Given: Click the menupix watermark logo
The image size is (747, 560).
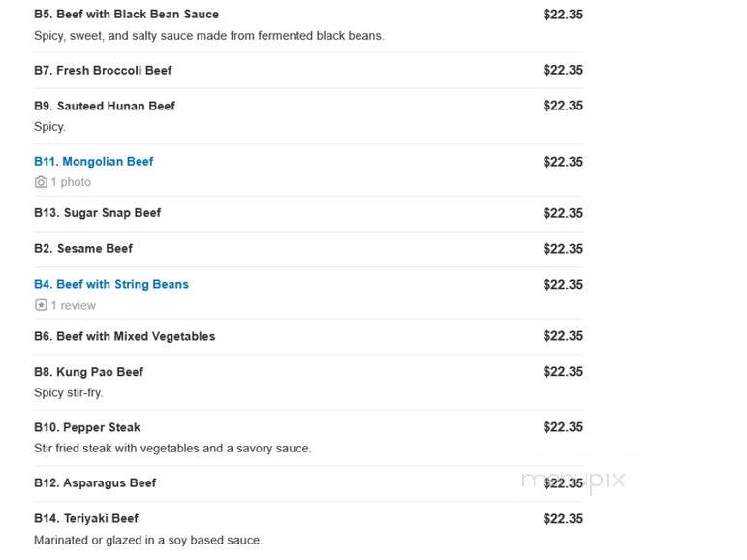Looking at the screenshot, I should click(574, 481).
